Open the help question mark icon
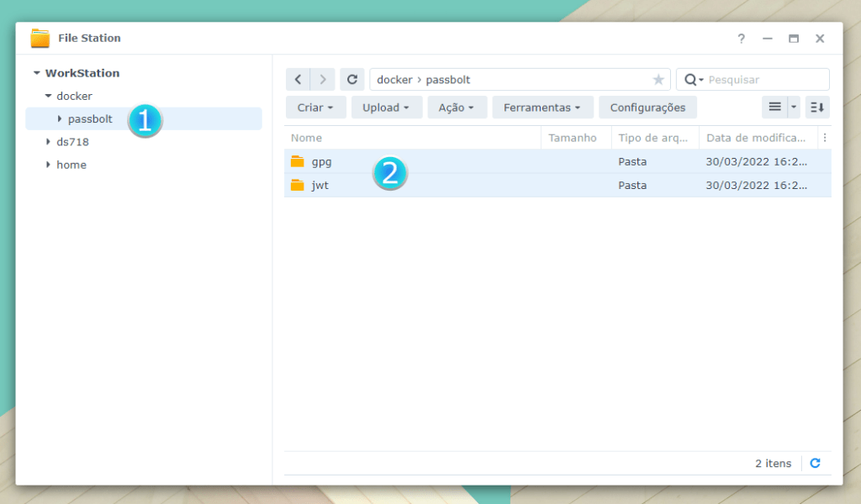861x504 pixels. pos(741,39)
